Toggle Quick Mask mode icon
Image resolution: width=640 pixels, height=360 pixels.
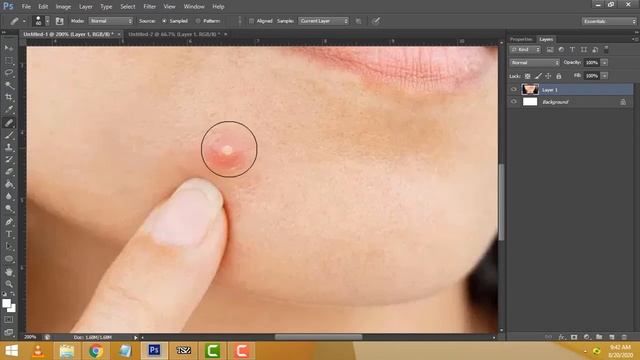coord(9,320)
